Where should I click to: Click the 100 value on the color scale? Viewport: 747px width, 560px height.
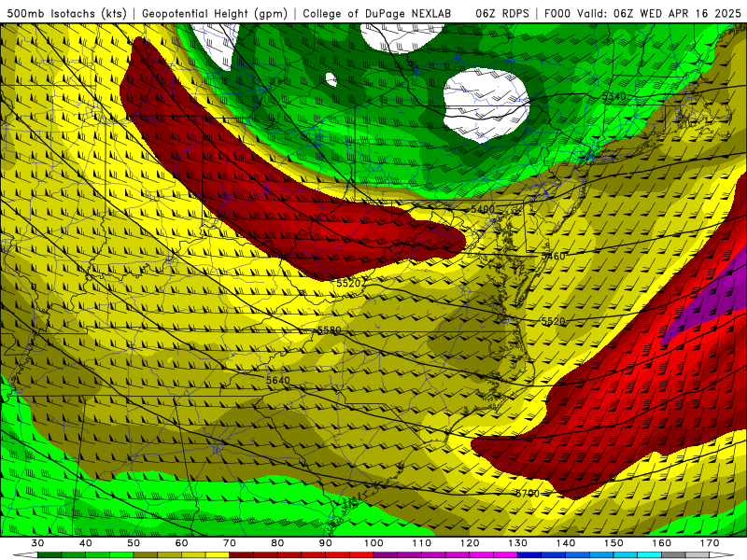pyautogui.click(x=374, y=543)
